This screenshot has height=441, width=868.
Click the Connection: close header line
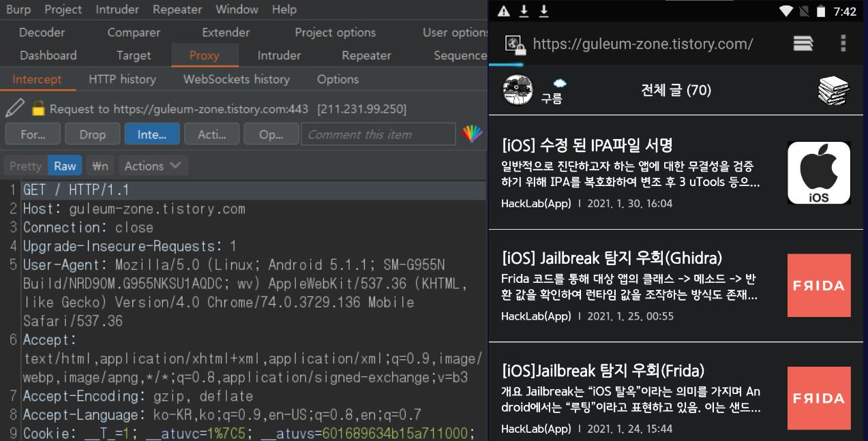point(88,228)
